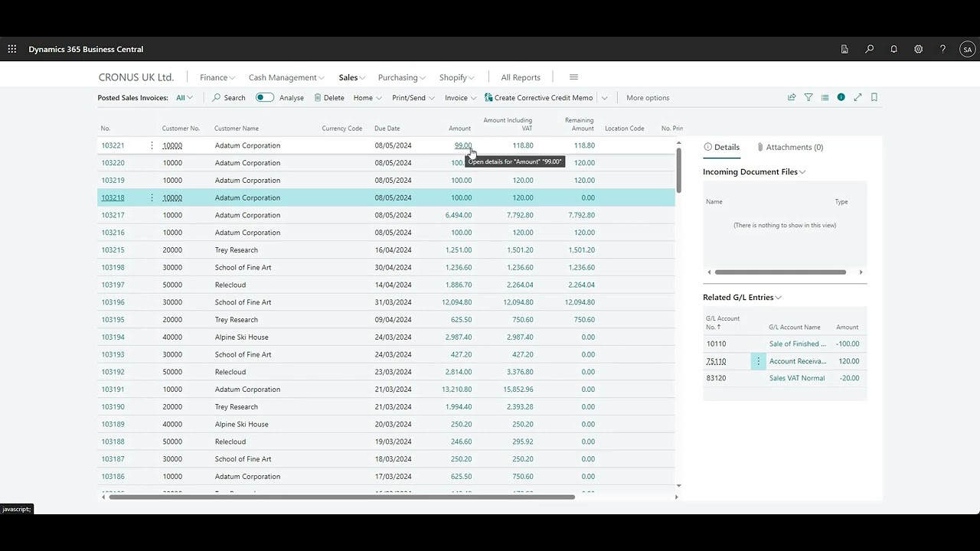This screenshot has height=551, width=980.
Task: Click the share icon in the action bar
Action: [792, 97]
